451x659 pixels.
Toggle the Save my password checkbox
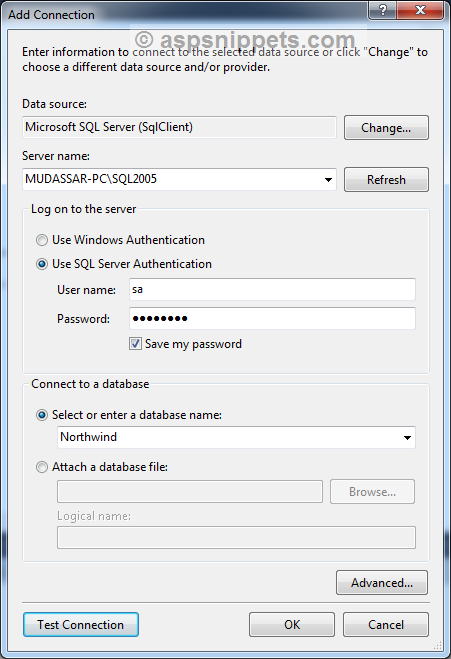coord(135,344)
